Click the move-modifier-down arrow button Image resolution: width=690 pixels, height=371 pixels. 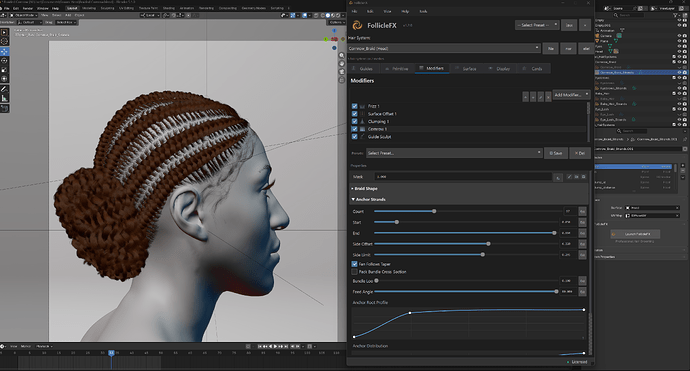[x=533, y=96]
